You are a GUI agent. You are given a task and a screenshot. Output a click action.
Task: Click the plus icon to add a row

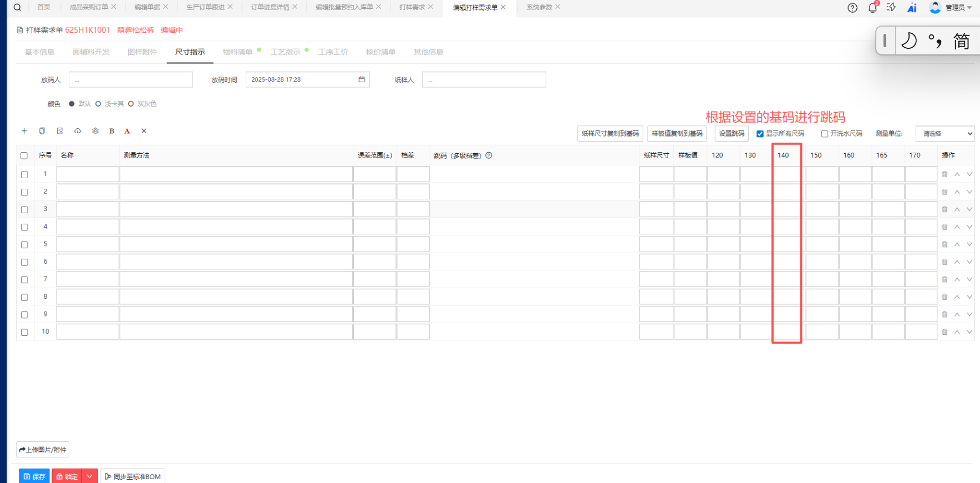(x=24, y=131)
